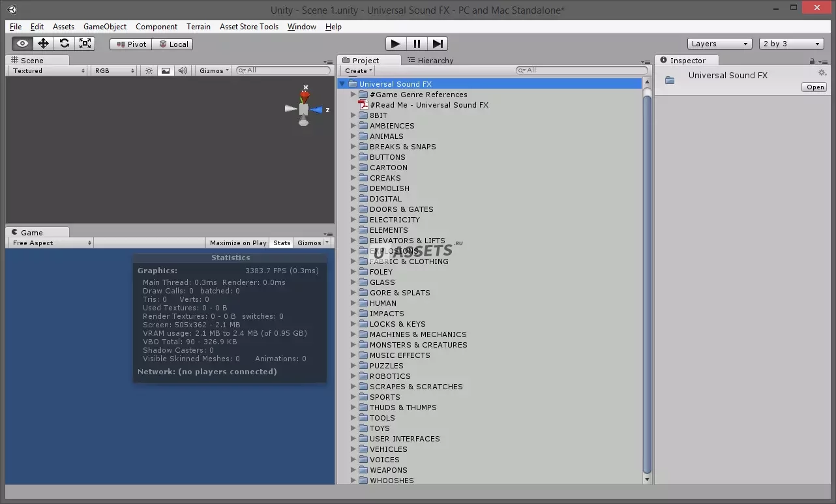Toggle scene audio speaker icon
The height and width of the screenshot is (504, 836).
pos(183,70)
